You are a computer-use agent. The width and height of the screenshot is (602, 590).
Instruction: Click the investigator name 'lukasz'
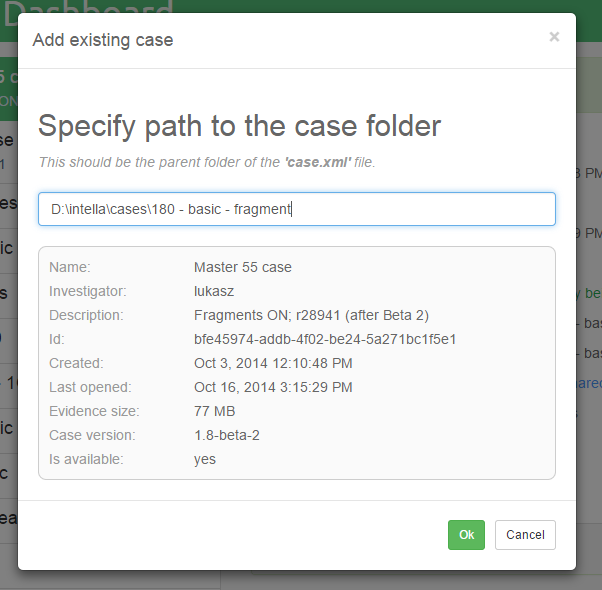pyautogui.click(x=214, y=291)
